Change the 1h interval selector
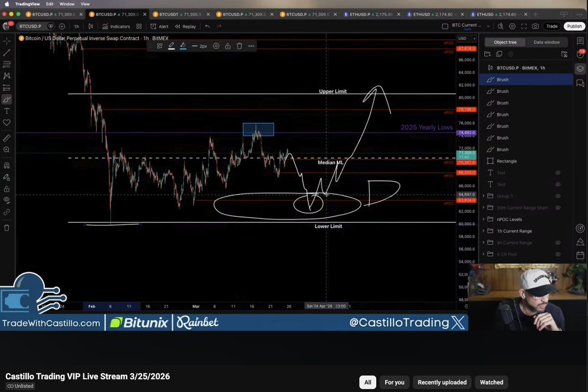Screen dimensions: 588x392 click(76, 26)
